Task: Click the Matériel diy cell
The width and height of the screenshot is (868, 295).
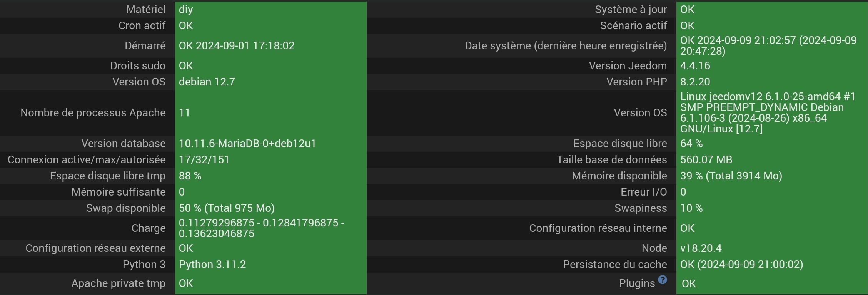Action: click(271, 9)
